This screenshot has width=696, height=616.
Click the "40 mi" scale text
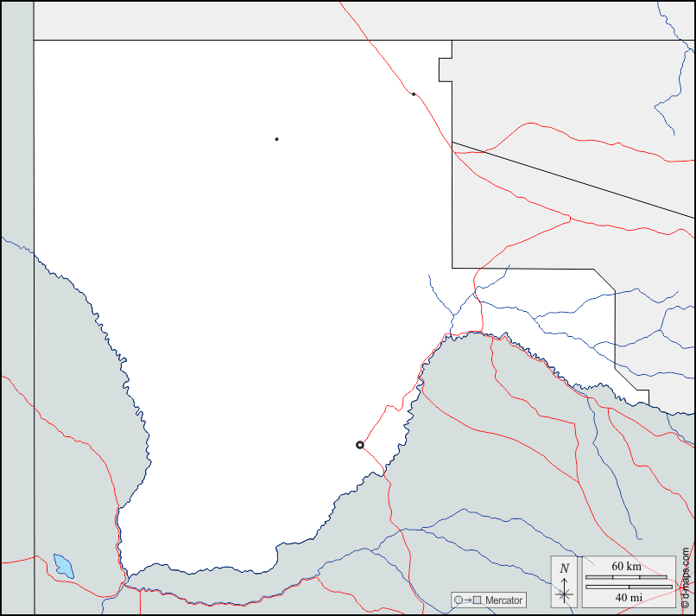[x=628, y=597]
